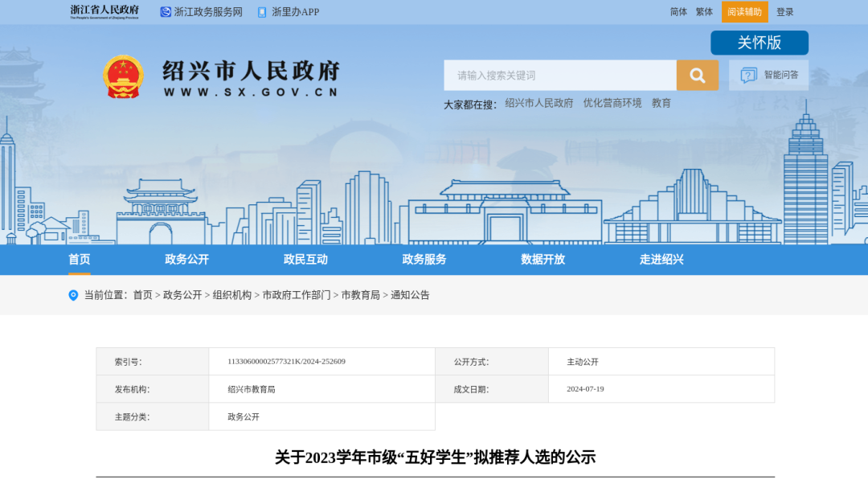The height and width of the screenshot is (488, 868).
Task: Click the location pin breadcrumb icon
Action: pyautogui.click(x=73, y=295)
